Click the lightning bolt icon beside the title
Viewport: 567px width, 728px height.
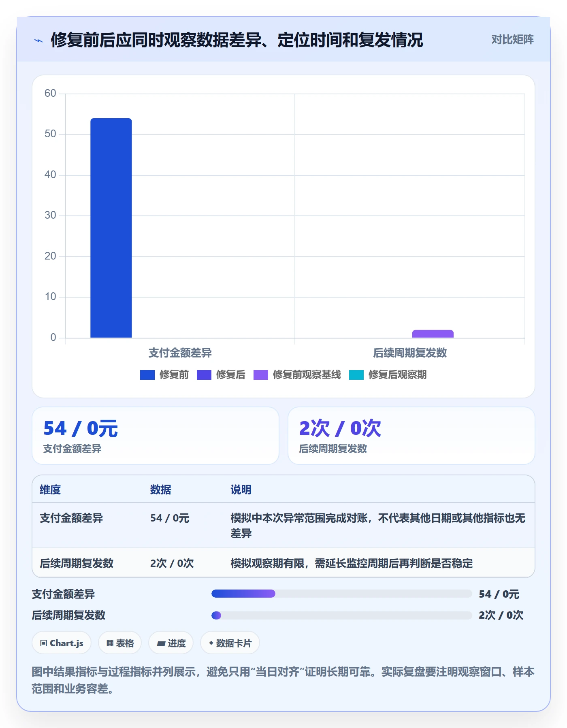coord(38,40)
